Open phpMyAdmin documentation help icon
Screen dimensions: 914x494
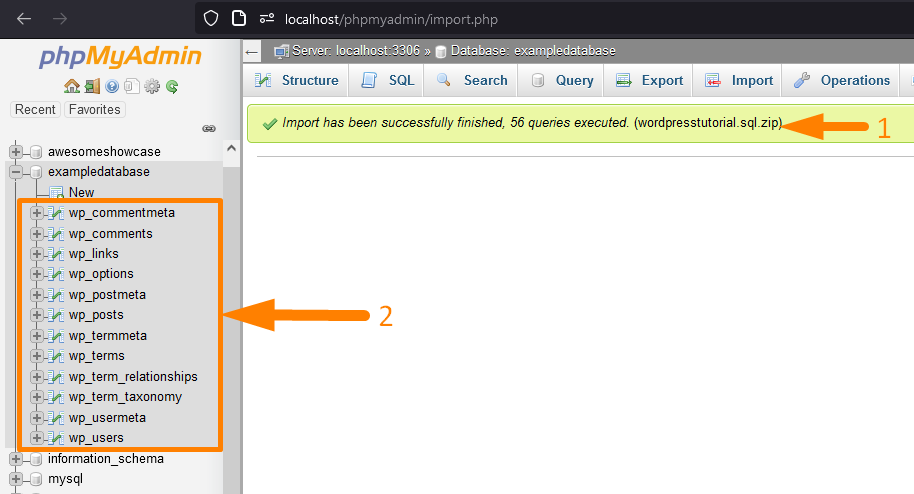(112, 86)
